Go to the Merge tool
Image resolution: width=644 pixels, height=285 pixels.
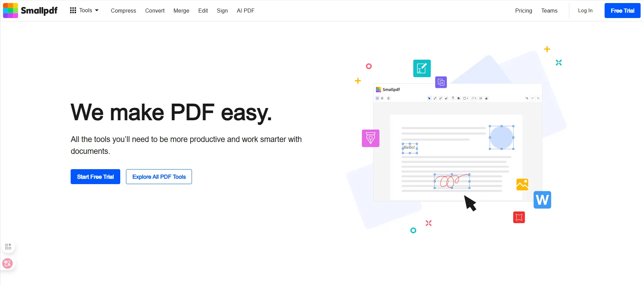181,11
